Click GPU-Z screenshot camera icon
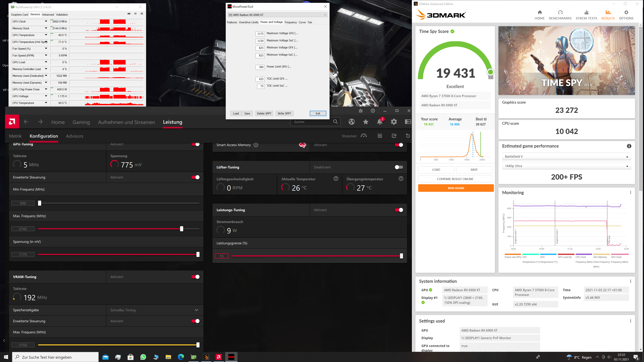 point(129,14)
